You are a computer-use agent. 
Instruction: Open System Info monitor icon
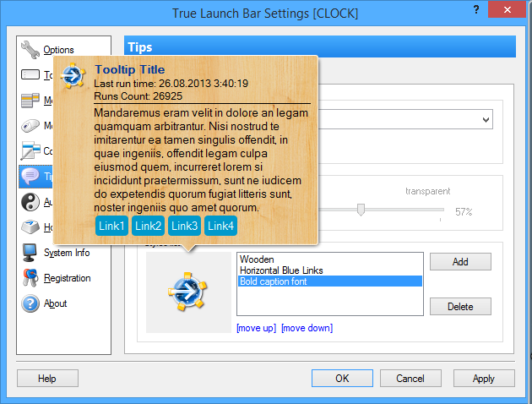tap(30, 253)
